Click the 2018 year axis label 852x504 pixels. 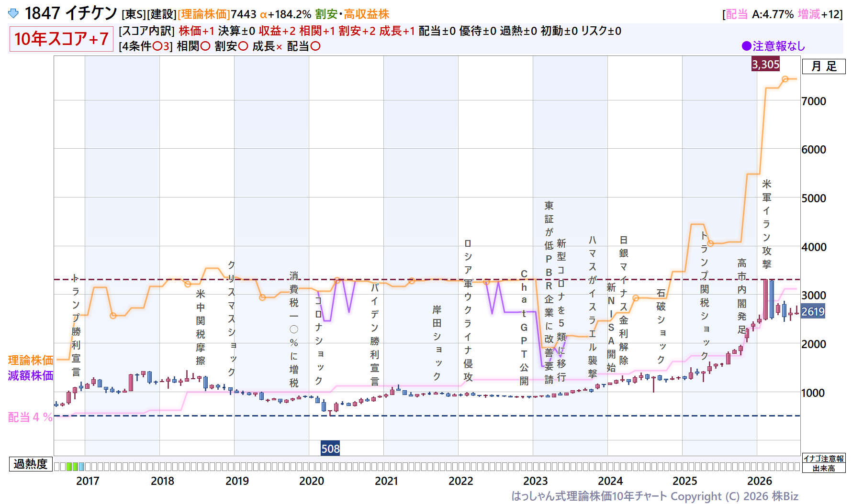[x=162, y=481]
